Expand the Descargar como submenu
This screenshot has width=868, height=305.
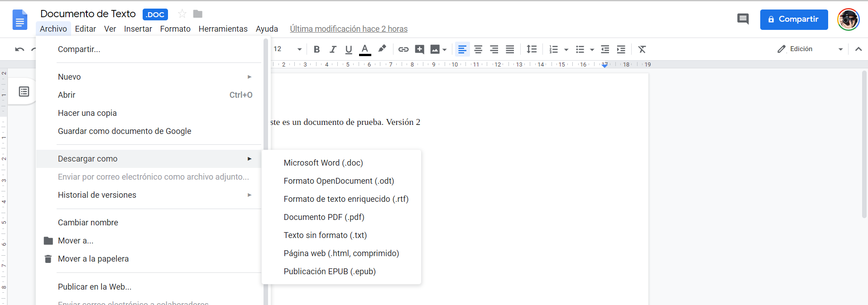click(149, 158)
